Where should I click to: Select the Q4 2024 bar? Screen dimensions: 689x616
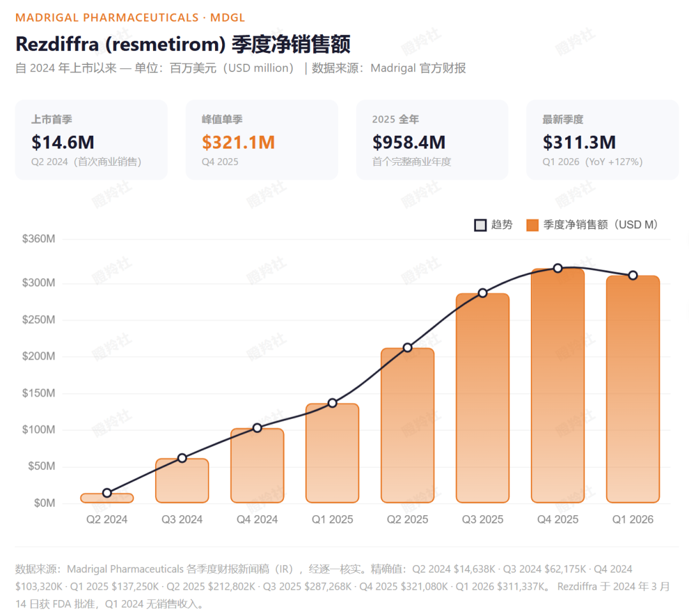(x=257, y=466)
